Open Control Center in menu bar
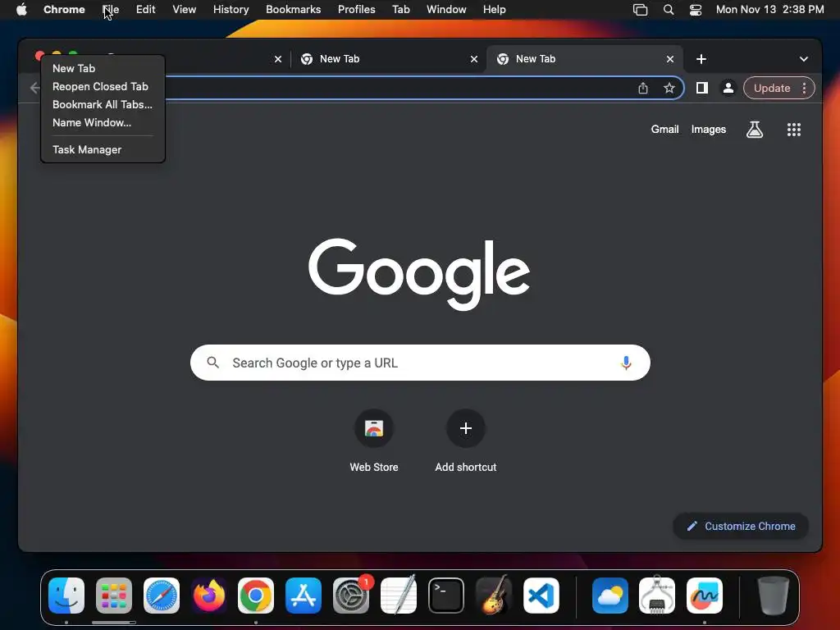The image size is (840, 630). tap(696, 9)
